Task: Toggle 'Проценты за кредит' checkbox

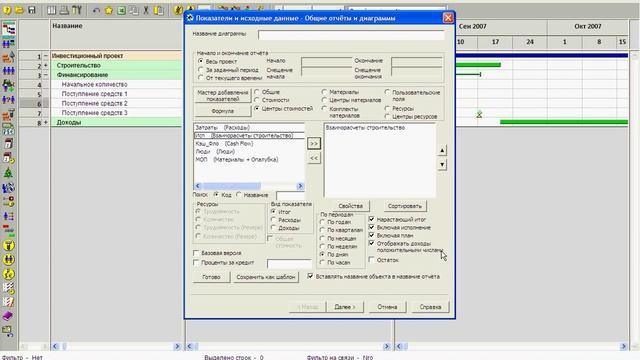Action: click(x=196, y=262)
